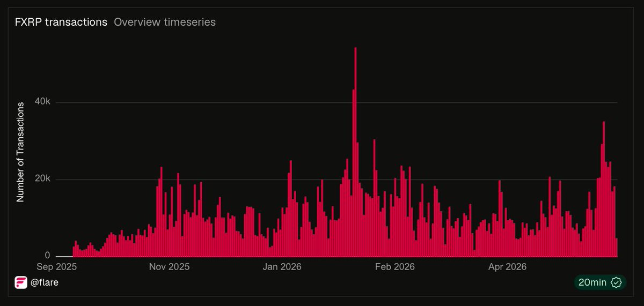Viewport: 644px width, 306px height.
Task: Click the verified checkmark icon beside 20min
Action: click(x=617, y=282)
